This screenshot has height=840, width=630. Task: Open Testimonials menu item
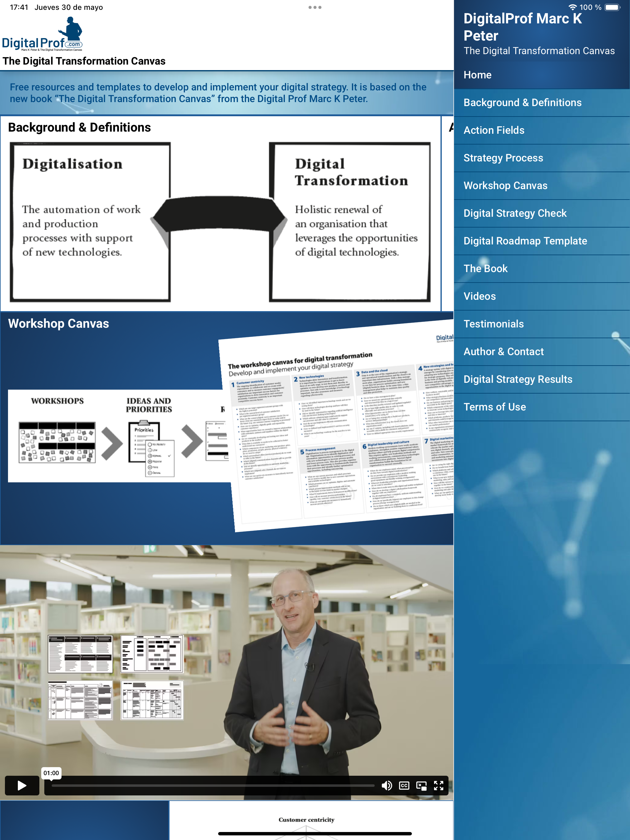[542, 324]
